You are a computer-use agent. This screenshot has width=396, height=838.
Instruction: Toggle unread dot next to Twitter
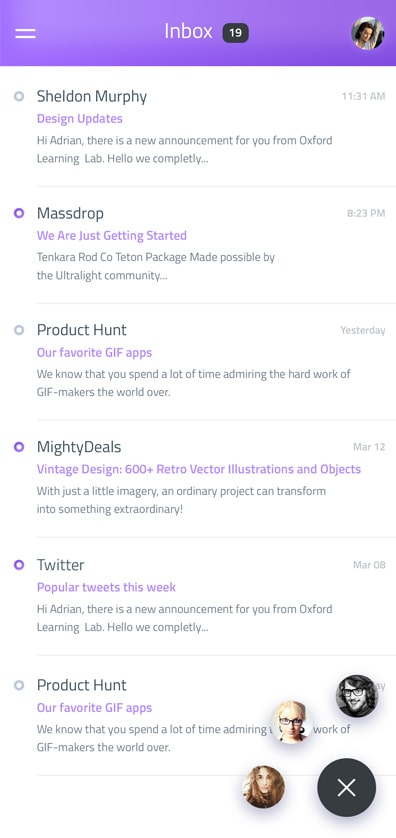point(19,564)
